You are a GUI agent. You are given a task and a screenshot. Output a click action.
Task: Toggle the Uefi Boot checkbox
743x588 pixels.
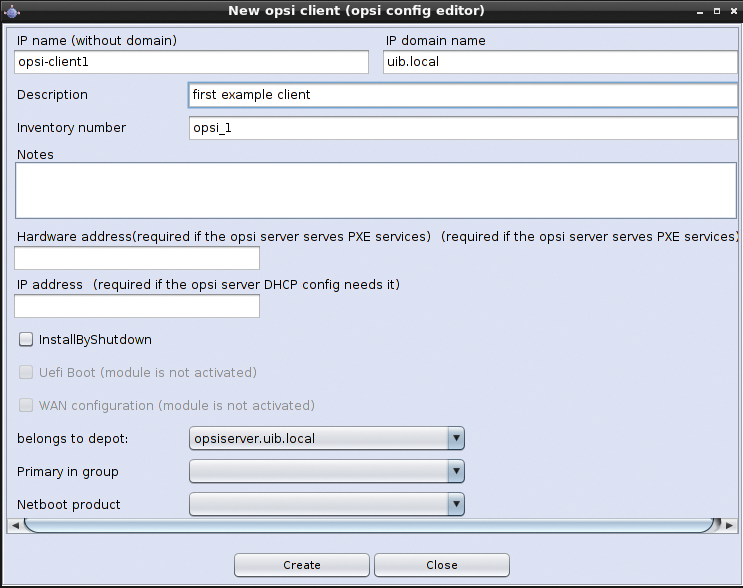26,373
